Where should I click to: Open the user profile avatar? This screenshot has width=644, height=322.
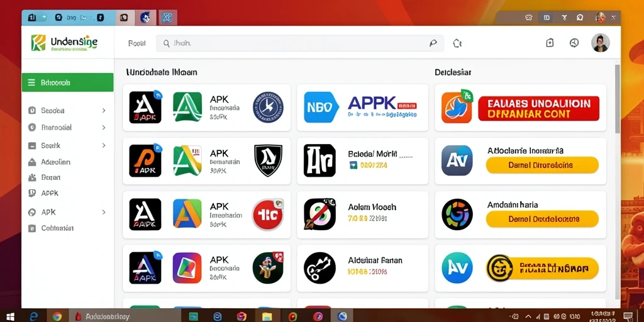[x=600, y=43]
